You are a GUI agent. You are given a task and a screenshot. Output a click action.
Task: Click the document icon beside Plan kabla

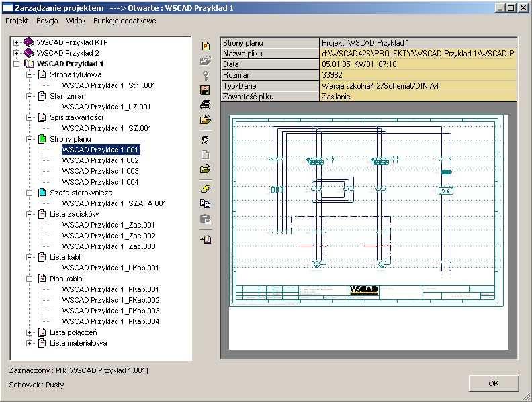click(42, 279)
